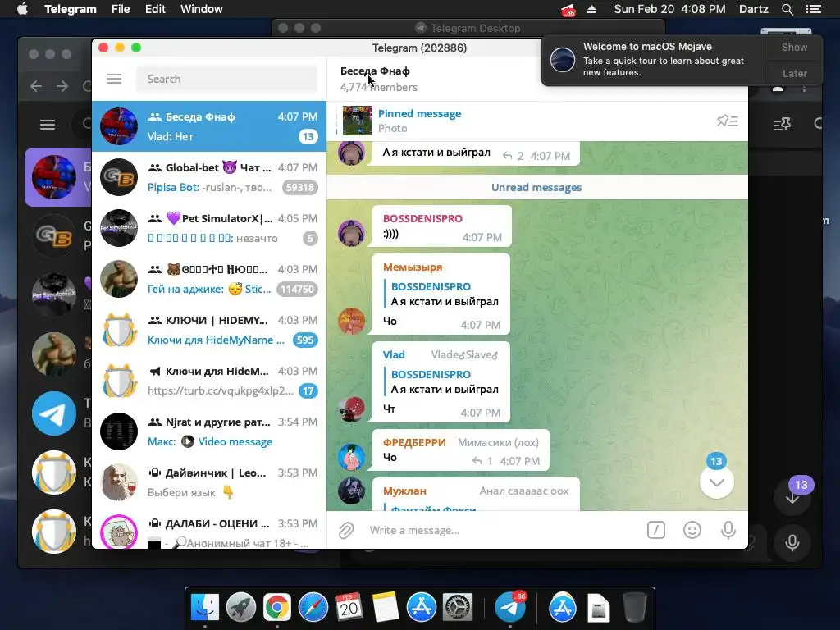Click the Telegram status icon in menu bar
Viewport: 840px width, 630px height.
(568, 9)
